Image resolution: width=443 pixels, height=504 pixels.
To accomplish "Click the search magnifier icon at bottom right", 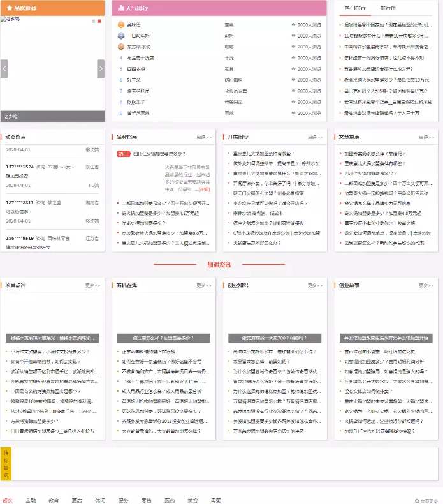I will 417,501.
